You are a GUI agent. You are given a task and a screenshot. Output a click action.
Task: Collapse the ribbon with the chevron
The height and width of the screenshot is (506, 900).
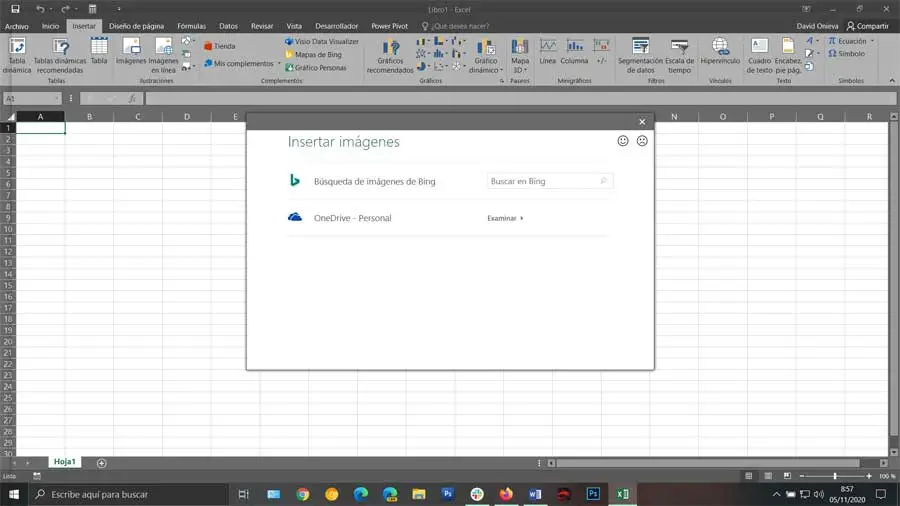tap(892, 81)
